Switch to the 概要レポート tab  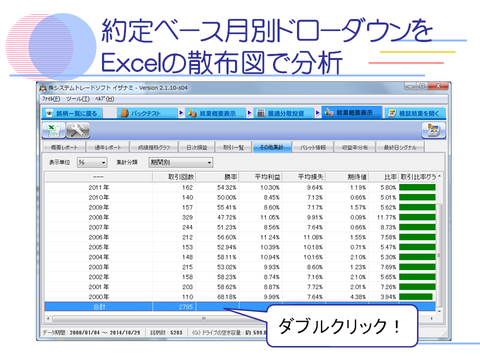click(64, 147)
